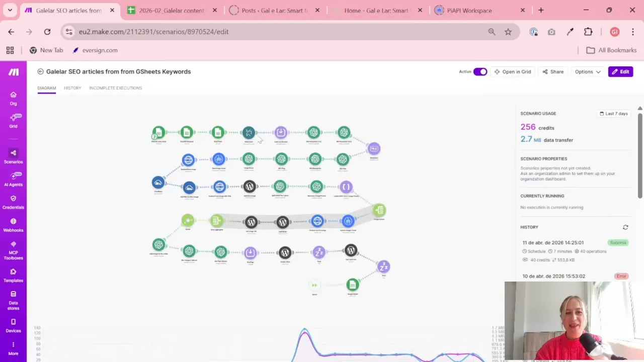Select the Google Sheets module beside Ignore
This screenshot has height=362, width=644.
click(x=353, y=285)
